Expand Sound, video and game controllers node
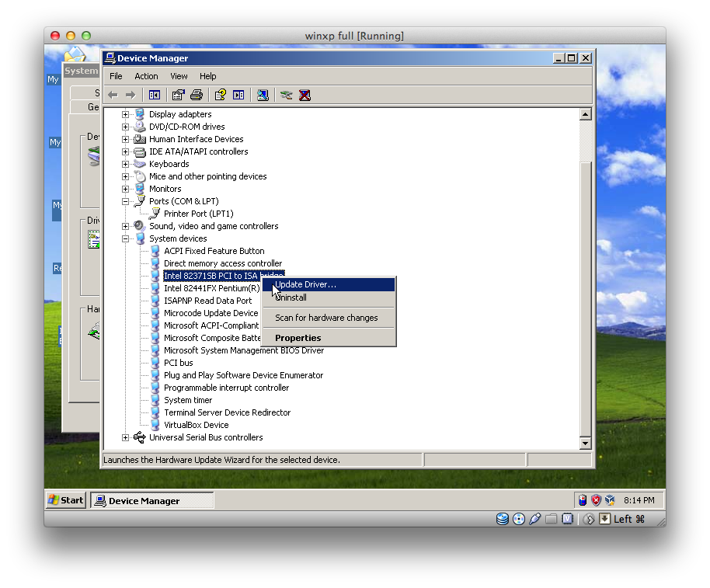This screenshot has height=588, width=710. click(125, 226)
